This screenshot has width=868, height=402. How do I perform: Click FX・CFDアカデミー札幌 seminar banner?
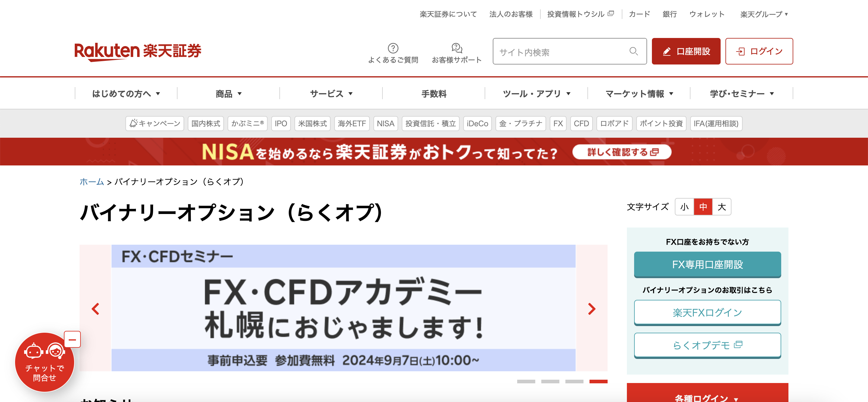(x=343, y=308)
